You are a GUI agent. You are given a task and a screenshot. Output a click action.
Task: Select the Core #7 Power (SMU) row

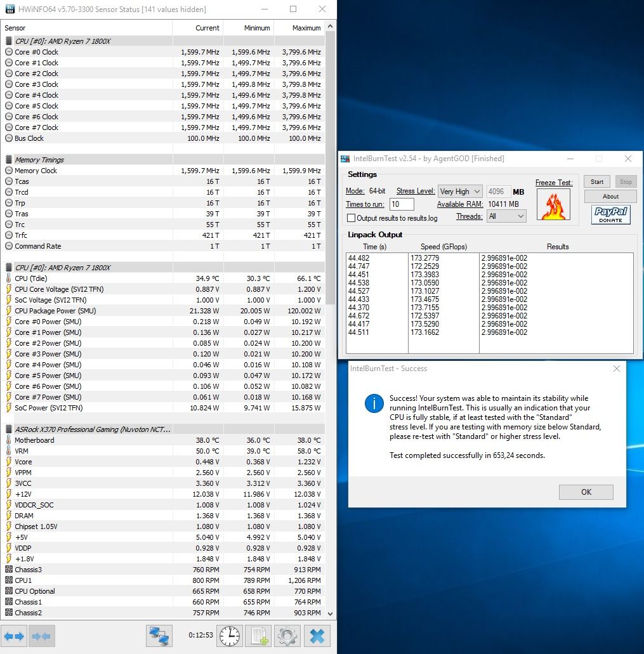tap(163, 397)
